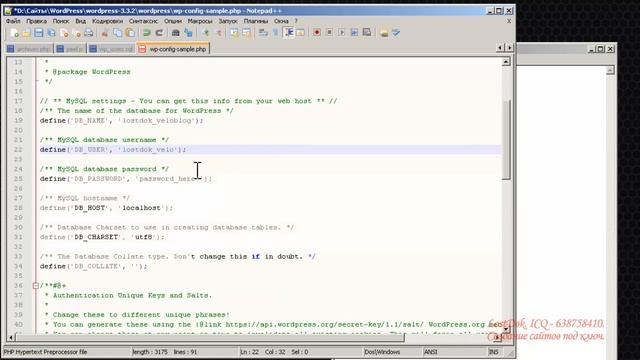Click the Zoom Out toolbar icon
640x360 pixels.
(218, 33)
